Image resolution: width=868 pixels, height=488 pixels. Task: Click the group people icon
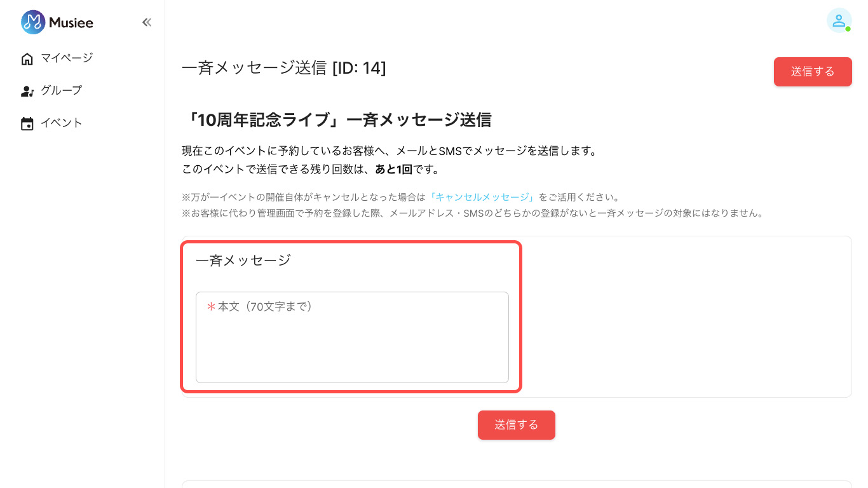click(27, 91)
